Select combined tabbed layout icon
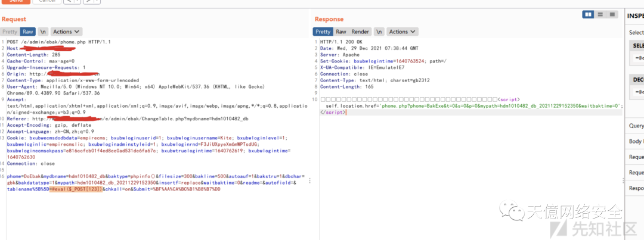The image size is (644, 240). coord(612,14)
